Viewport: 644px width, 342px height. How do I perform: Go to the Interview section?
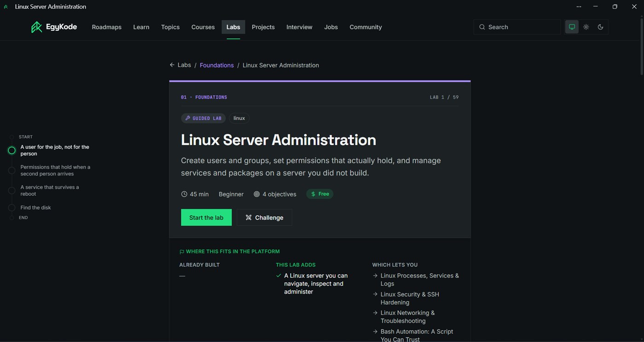299,27
